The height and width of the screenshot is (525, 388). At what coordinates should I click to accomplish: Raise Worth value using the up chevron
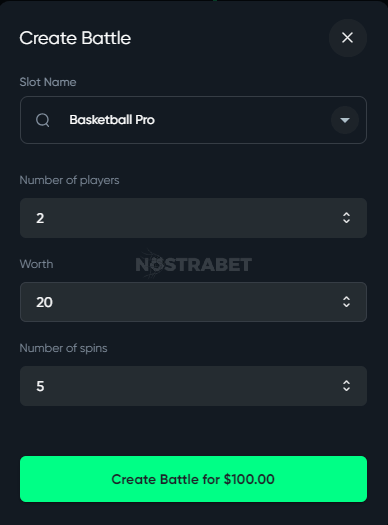pyautogui.click(x=346, y=298)
